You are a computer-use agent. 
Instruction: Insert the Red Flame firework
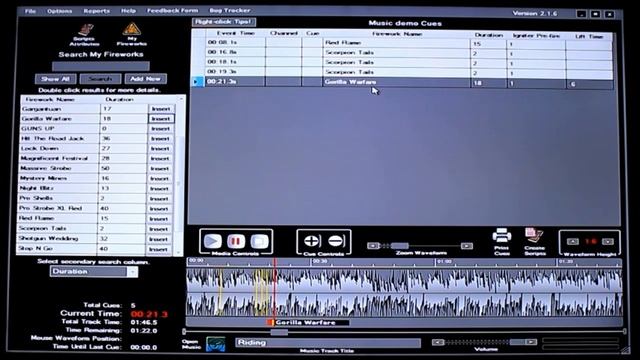159,219
